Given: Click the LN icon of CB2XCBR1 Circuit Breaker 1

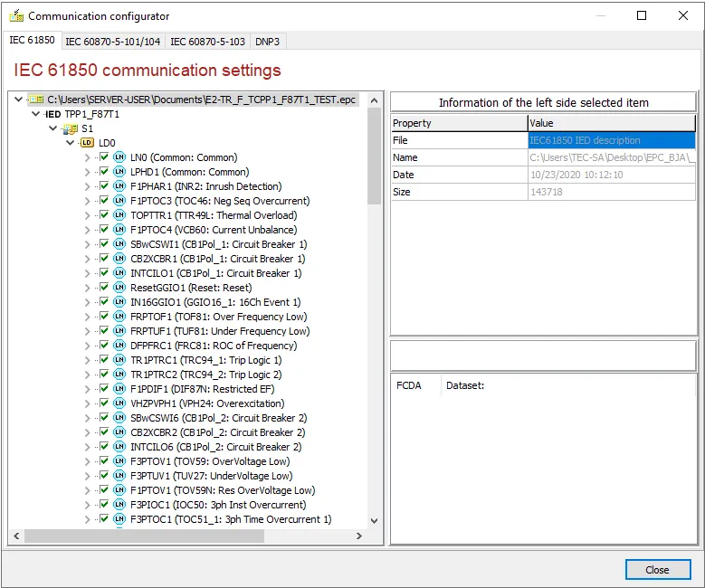Looking at the screenshot, I should click(x=119, y=259).
